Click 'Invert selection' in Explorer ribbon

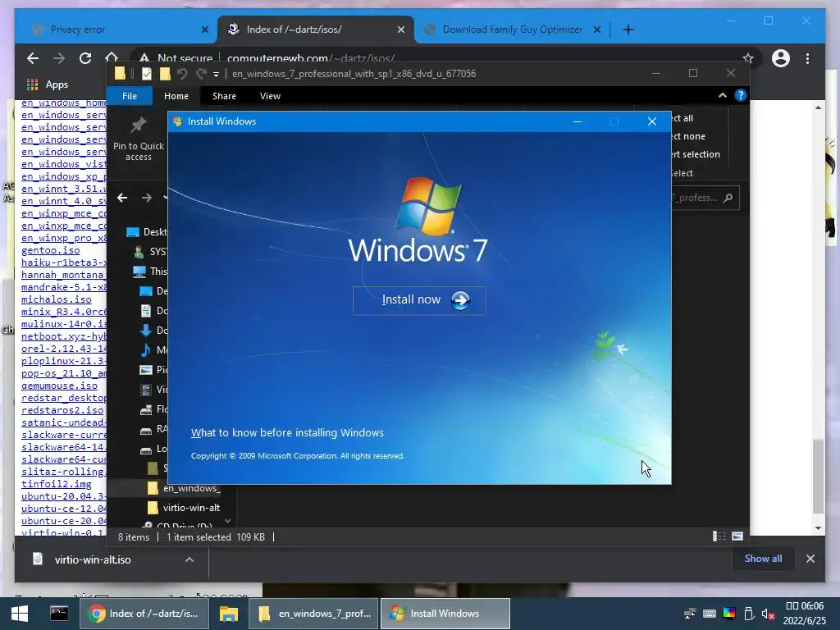(x=696, y=154)
